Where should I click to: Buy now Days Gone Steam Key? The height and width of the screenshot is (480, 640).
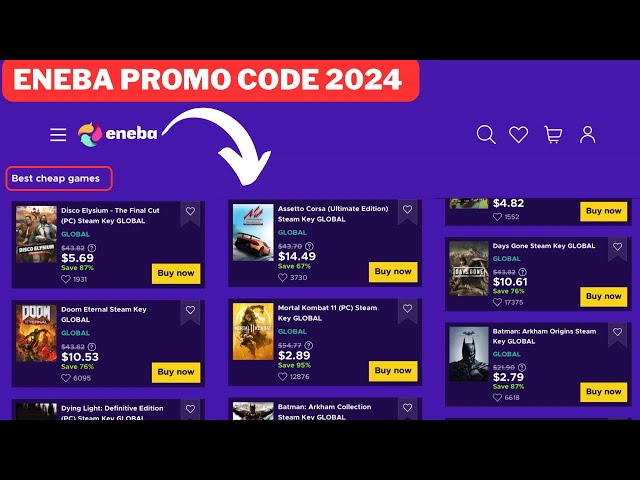coord(604,297)
